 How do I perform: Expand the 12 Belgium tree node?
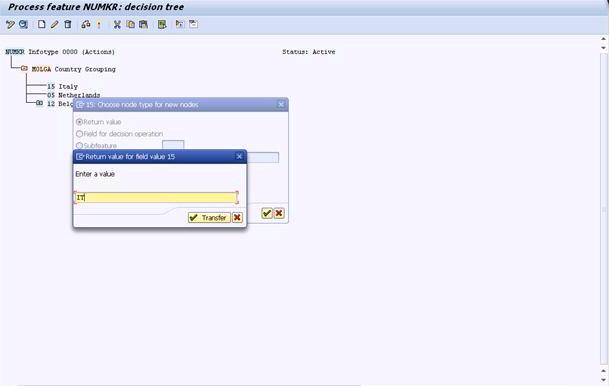coord(39,103)
